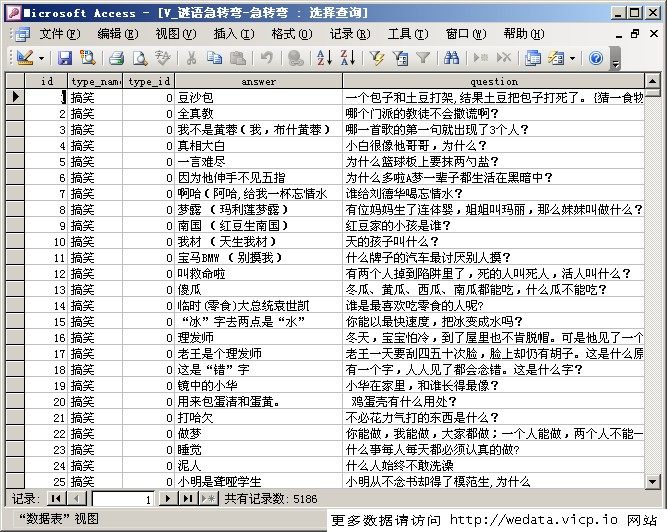The image size is (667, 532).
Task: Open the 工具(T) menu
Action: [408, 34]
